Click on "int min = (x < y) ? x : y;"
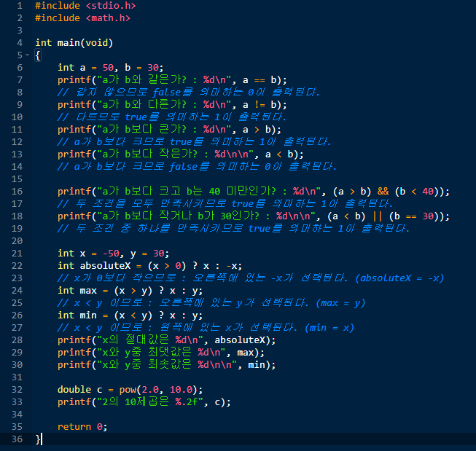 130,315
